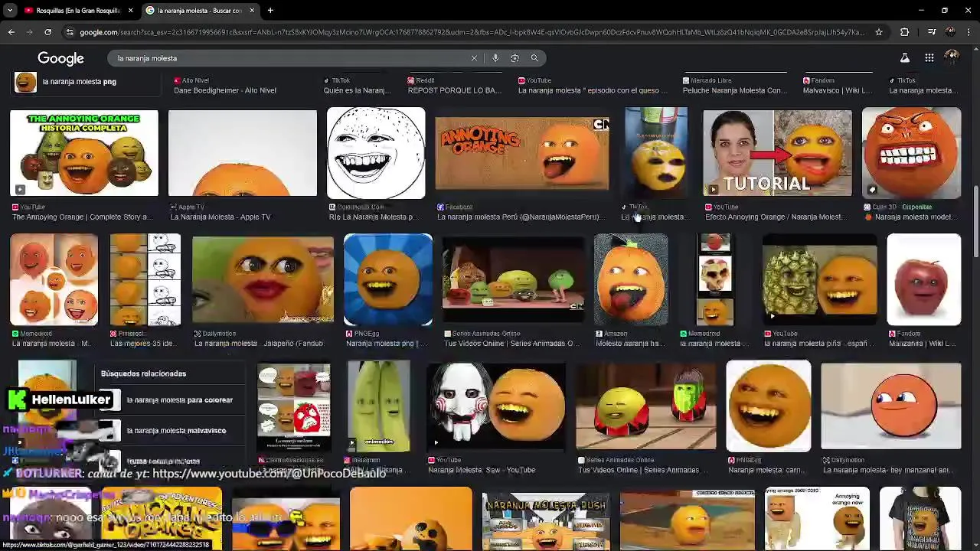Open the 'La Naranja Molesta - Apple TV' caption

220,217
